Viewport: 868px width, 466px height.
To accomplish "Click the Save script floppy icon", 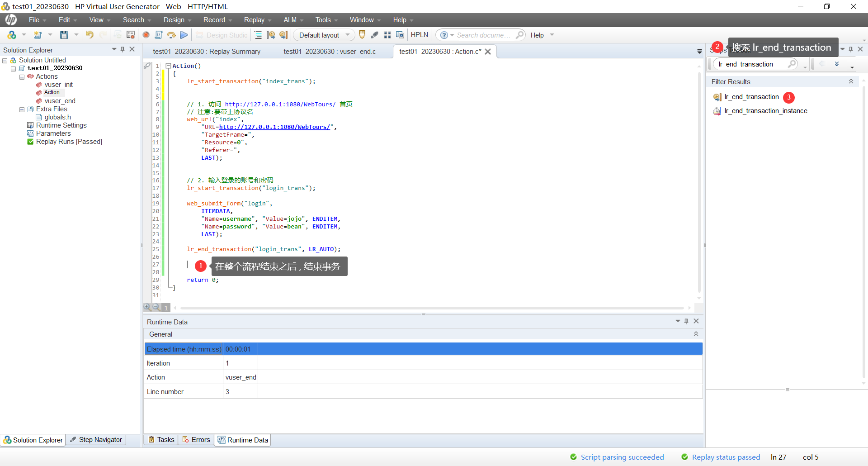I will pyautogui.click(x=64, y=35).
